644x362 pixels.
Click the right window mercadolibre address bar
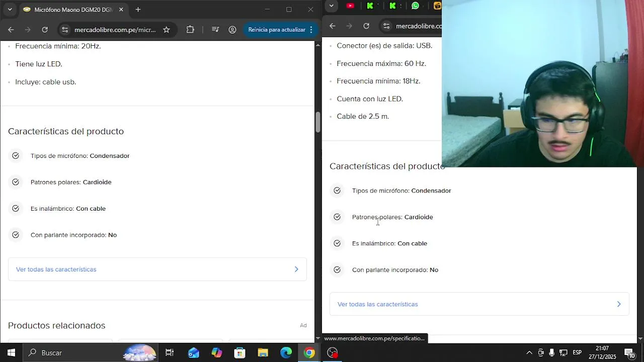click(419, 26)
